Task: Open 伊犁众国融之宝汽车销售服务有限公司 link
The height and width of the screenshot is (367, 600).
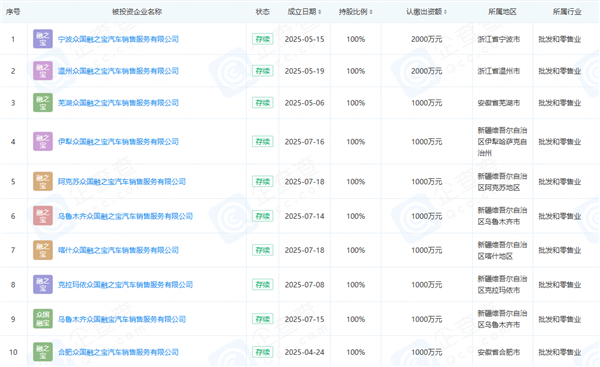Action: [118, 142]
